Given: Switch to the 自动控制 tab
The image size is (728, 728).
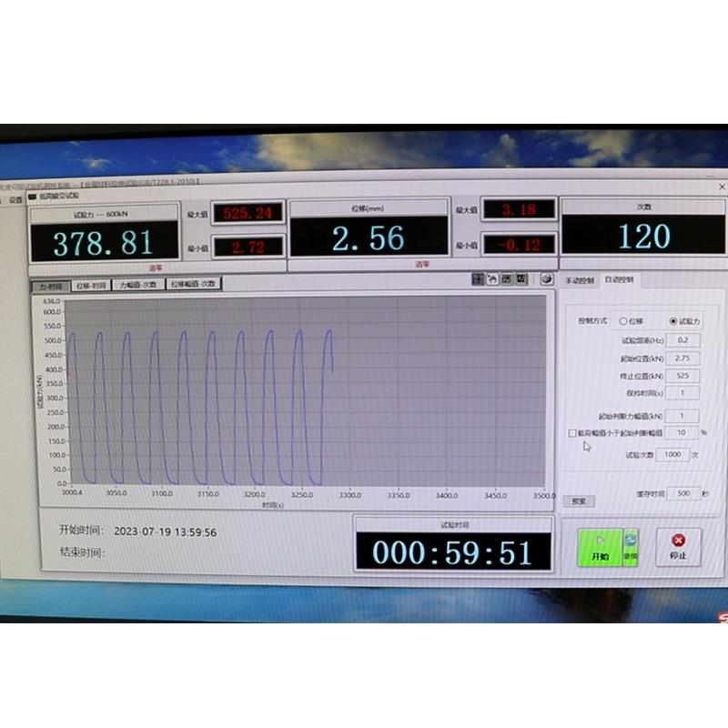Looking at the screenshot, I should coord(619,279).
